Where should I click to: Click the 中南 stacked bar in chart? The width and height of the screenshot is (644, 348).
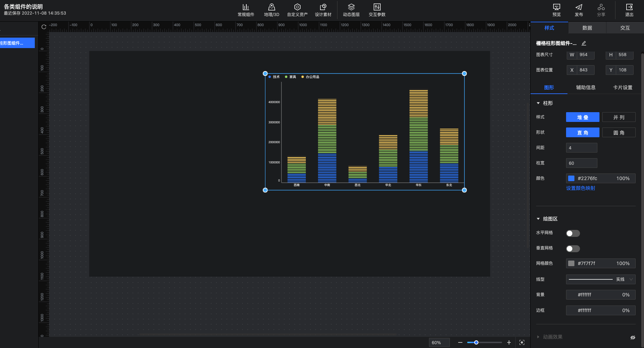click(327, 140)
